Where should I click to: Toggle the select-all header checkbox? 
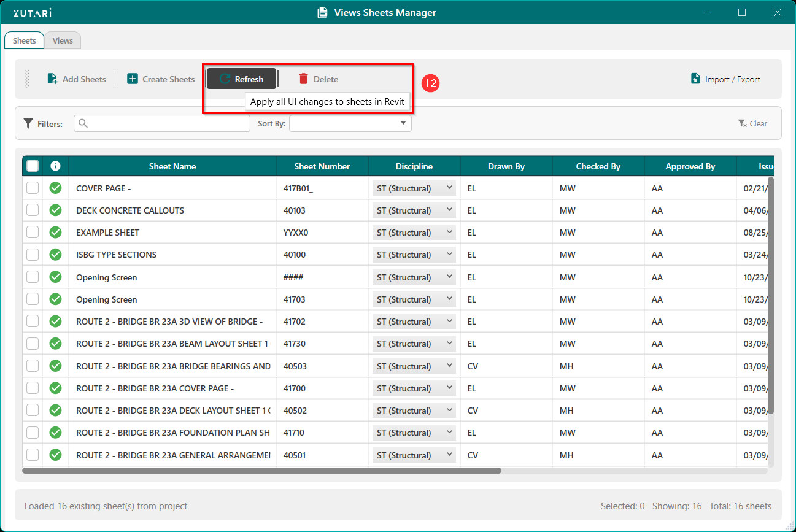33,166
